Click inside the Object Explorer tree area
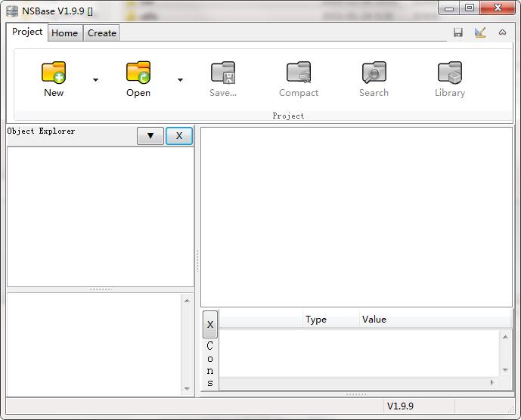This screenshot has height=420, width=521. point(101,217)
